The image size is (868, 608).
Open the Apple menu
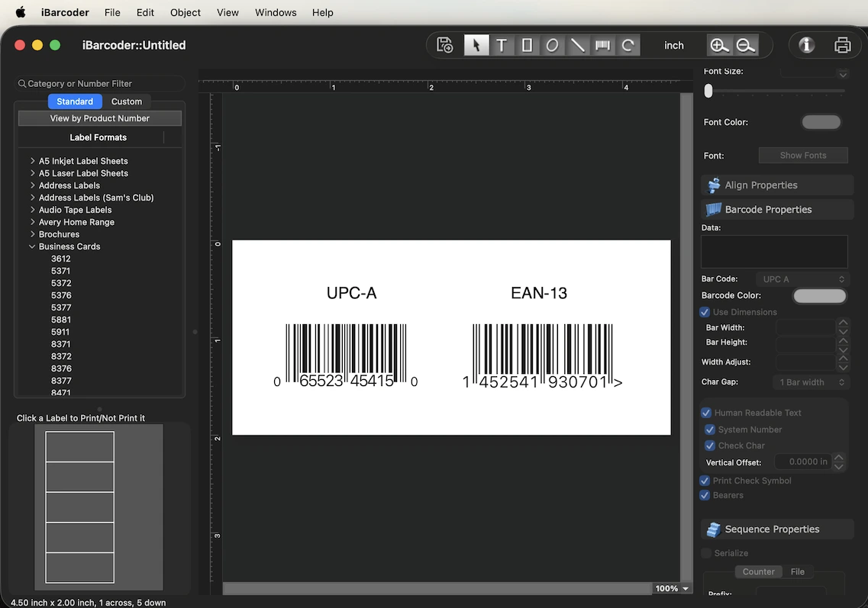[21, 12]
